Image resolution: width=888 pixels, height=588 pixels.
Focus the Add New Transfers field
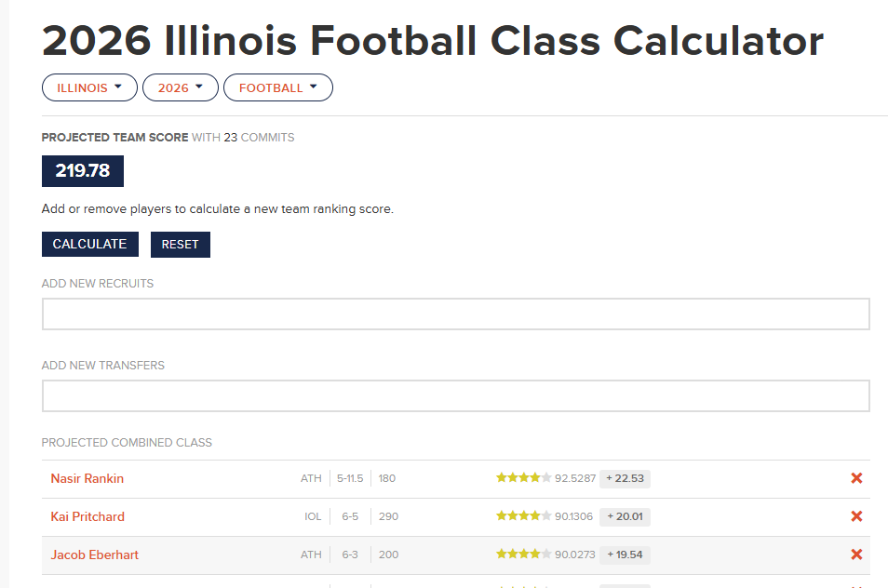click(x=455, y=395)
